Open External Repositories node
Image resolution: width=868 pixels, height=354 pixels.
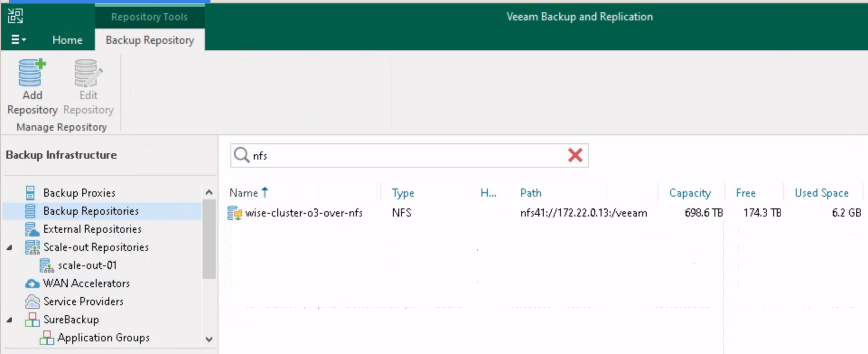pos(92,229)
